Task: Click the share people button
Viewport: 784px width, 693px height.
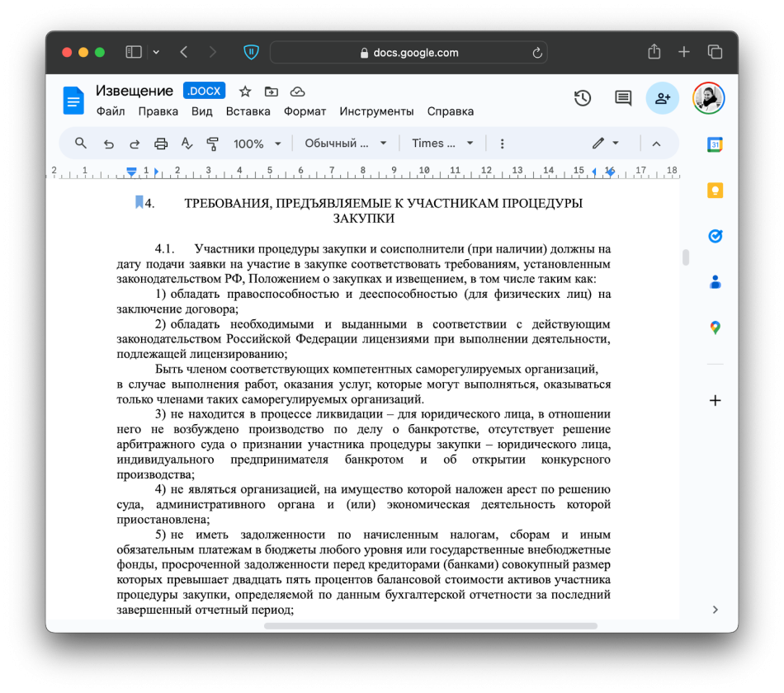Action: [x=663, y=98]
